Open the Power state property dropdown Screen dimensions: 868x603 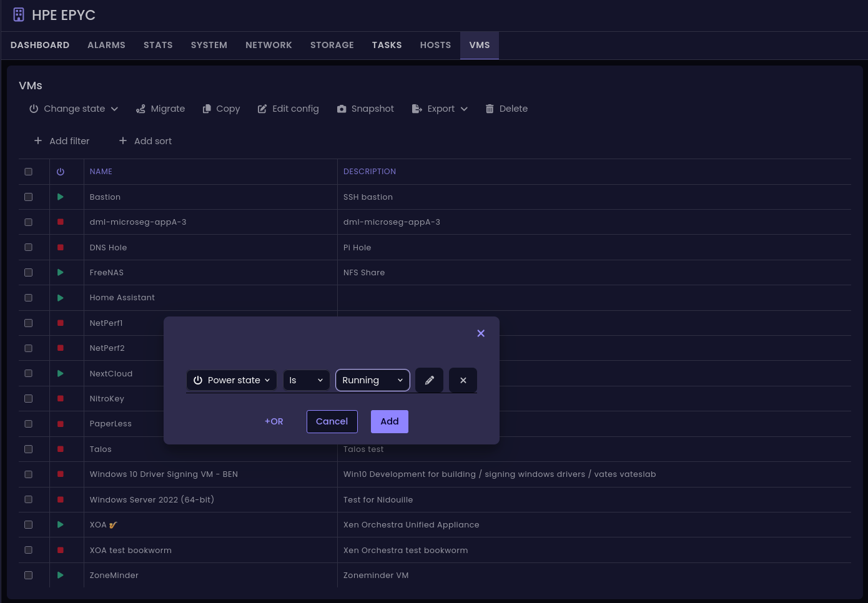click(232, 380)
